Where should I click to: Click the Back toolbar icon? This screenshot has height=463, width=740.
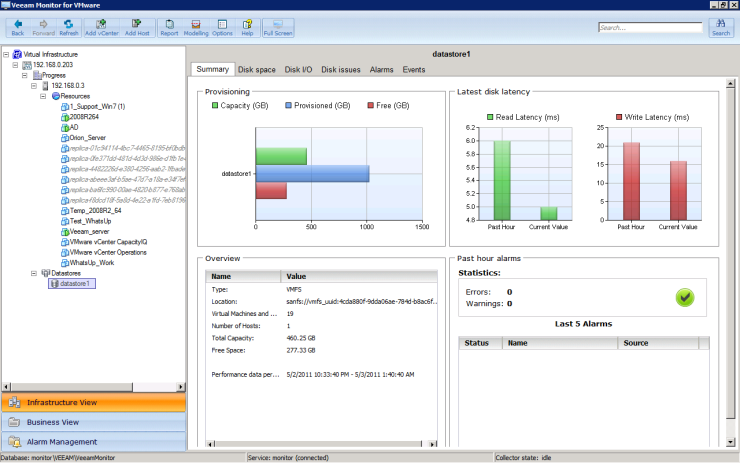[x=18, y=24]
